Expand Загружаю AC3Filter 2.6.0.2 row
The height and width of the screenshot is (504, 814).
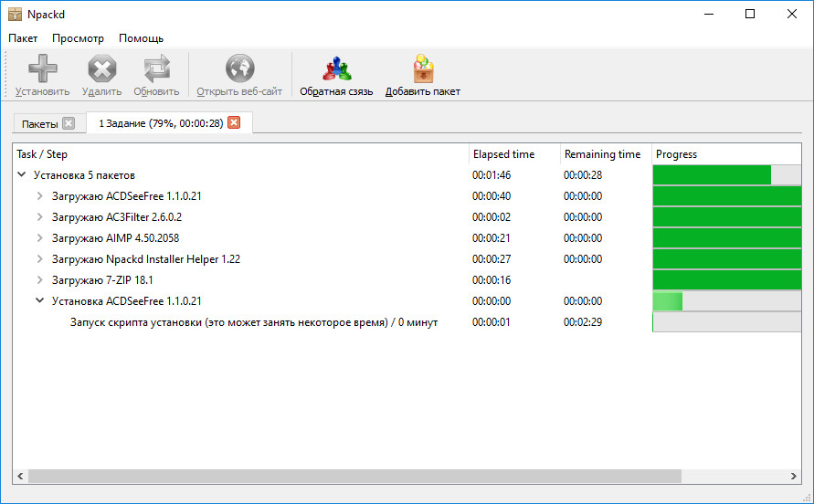pyautogui.click(x=39, y=217)
